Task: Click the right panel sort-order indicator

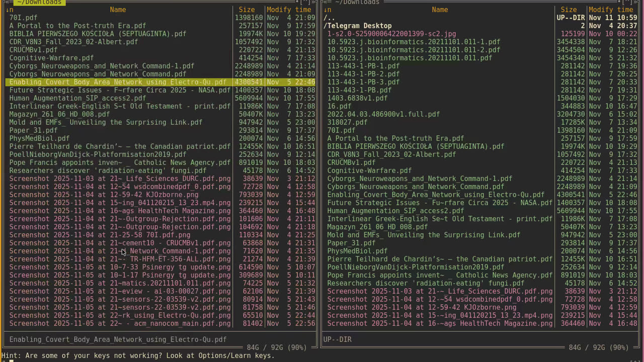Action: (328, 10)
